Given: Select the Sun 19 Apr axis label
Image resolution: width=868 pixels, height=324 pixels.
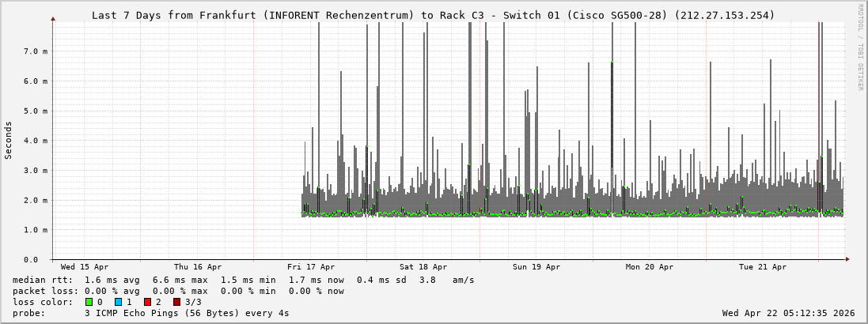Looking at the screenshot, I should pyautogui.click(x=536, y=267).
